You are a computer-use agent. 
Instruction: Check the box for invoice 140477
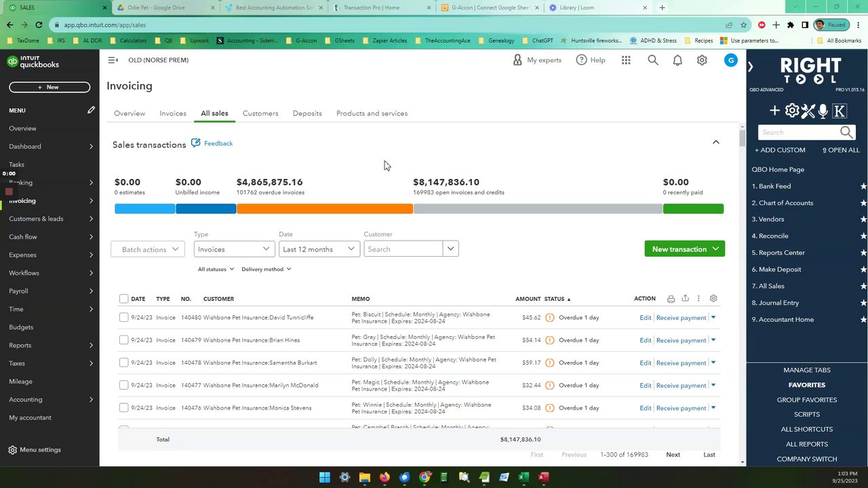pos(123,385)
